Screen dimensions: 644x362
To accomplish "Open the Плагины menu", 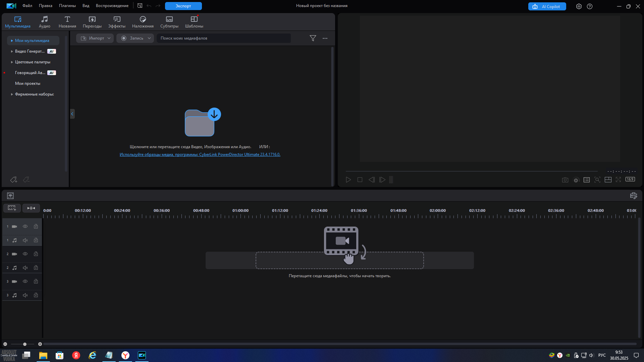I will [67, 6].
